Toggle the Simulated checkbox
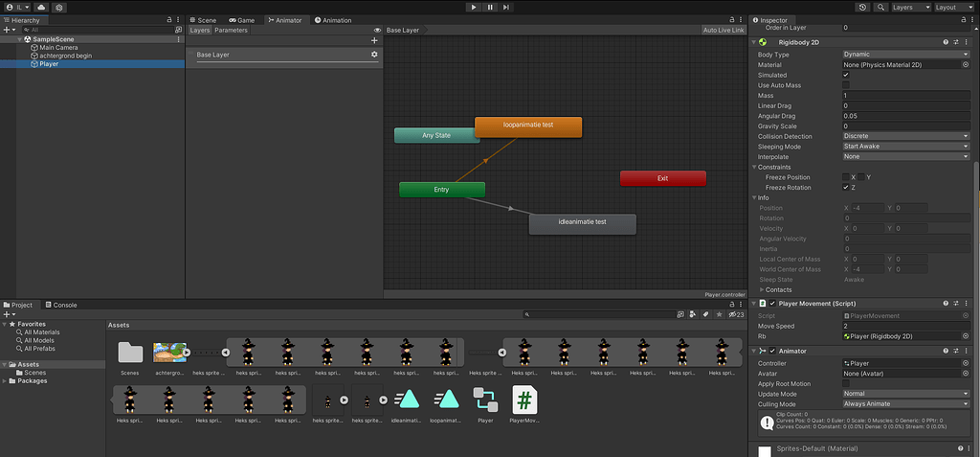Viewport: 980px width, 457px height. pos(846,75)
